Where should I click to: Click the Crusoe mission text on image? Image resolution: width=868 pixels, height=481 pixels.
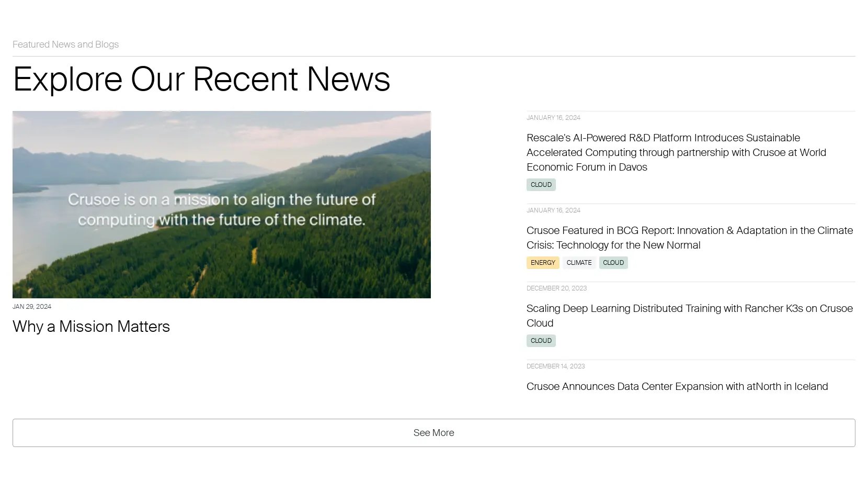tap(222, 209)
